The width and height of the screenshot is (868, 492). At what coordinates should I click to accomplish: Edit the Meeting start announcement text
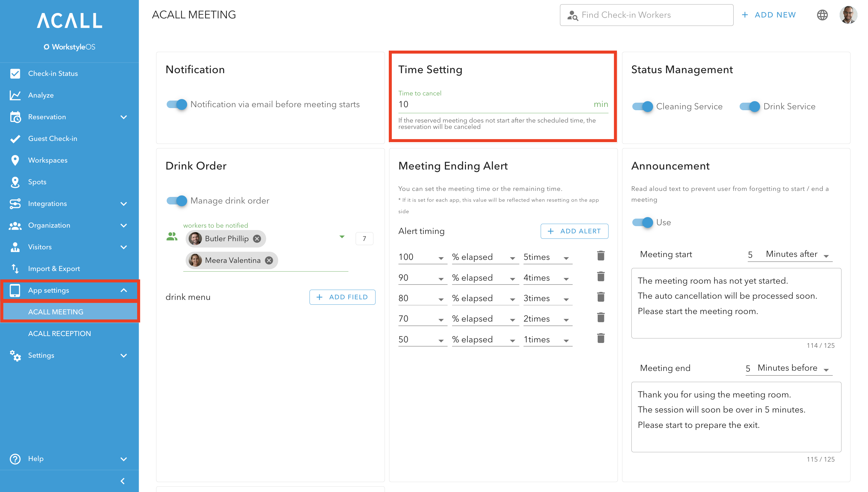[736, 303]
